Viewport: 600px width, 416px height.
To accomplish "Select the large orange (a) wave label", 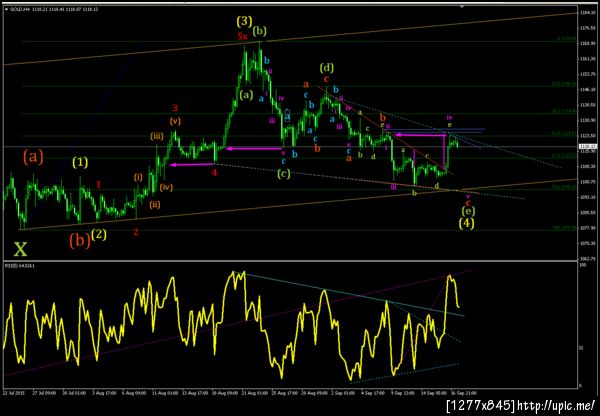I will pos(33,157).
